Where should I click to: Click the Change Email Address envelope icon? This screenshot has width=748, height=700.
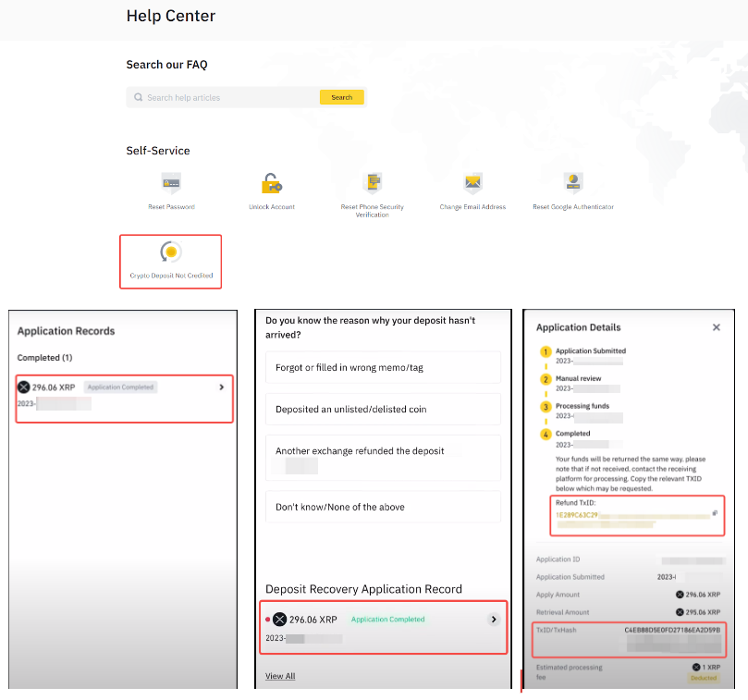pos(472,182)
